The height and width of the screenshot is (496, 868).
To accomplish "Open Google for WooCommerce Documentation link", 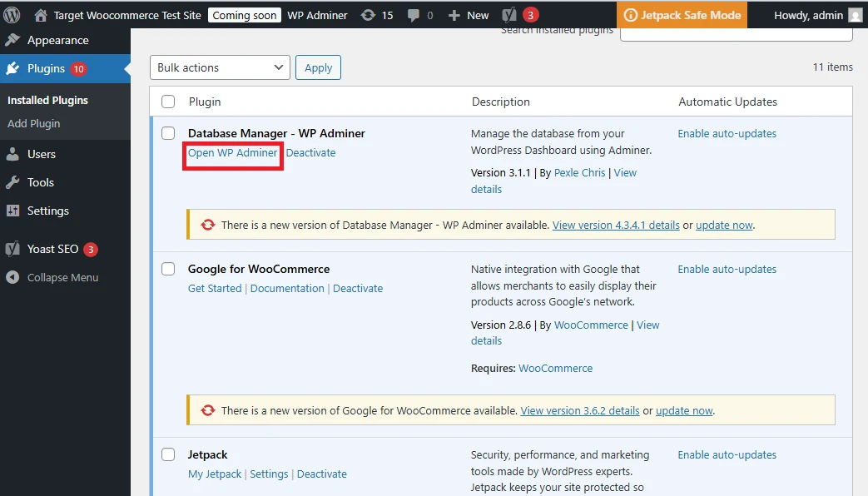I will 287,289.
